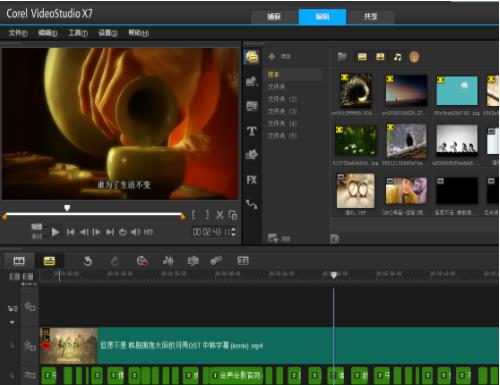
Task: Open the record/capture option reel icon
Action: (142, 261)
